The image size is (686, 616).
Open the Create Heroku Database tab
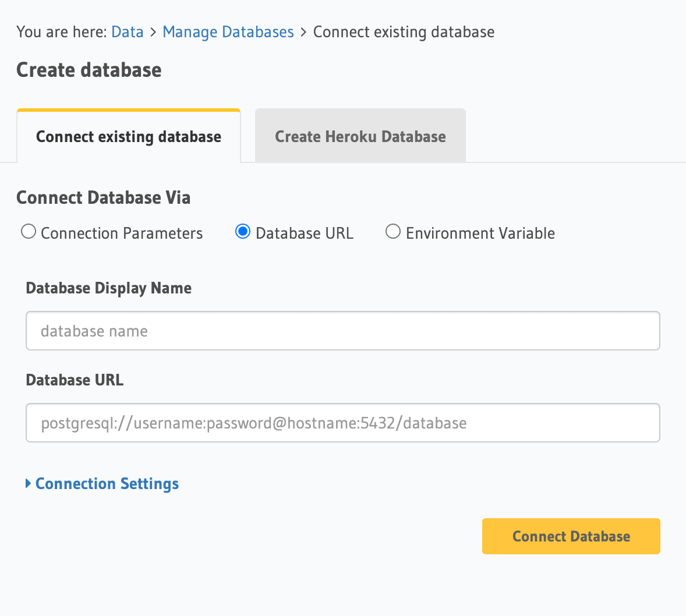click(360, 137)
